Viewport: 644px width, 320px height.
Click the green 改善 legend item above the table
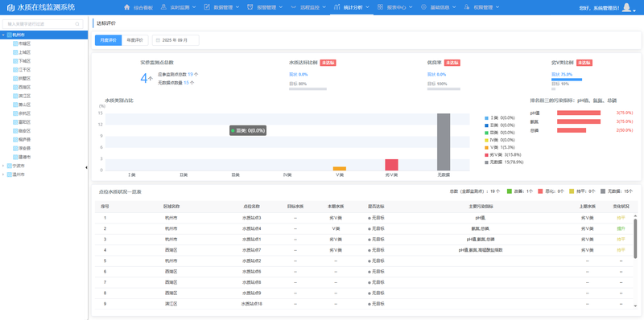[x=520, y=191]
